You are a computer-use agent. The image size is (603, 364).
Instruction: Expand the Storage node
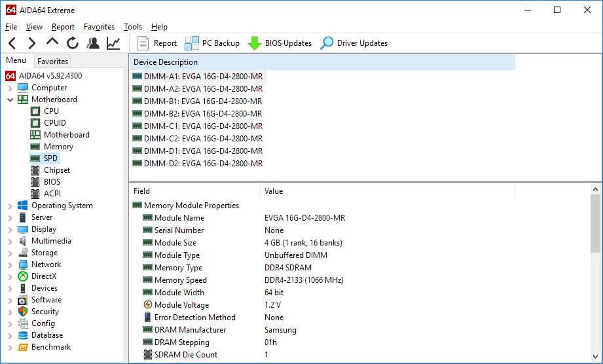(10, 253)
